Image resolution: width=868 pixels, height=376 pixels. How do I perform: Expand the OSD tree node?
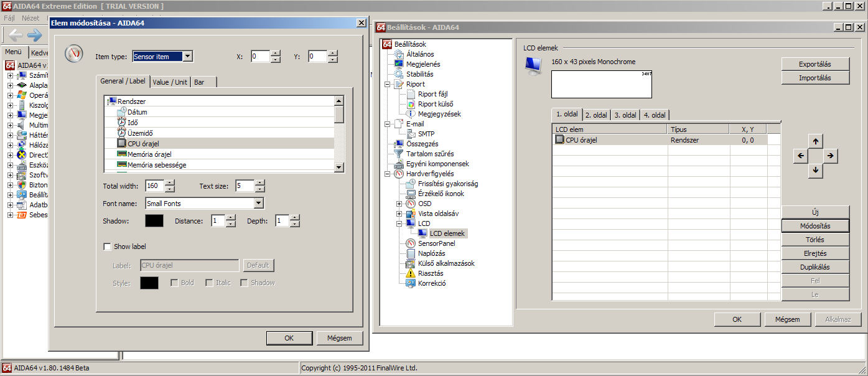coord(399,204)
